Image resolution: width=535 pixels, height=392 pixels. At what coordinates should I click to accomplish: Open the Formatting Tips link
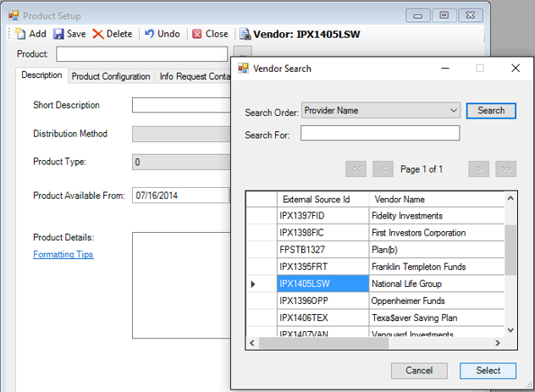click(x=63, y=254)
